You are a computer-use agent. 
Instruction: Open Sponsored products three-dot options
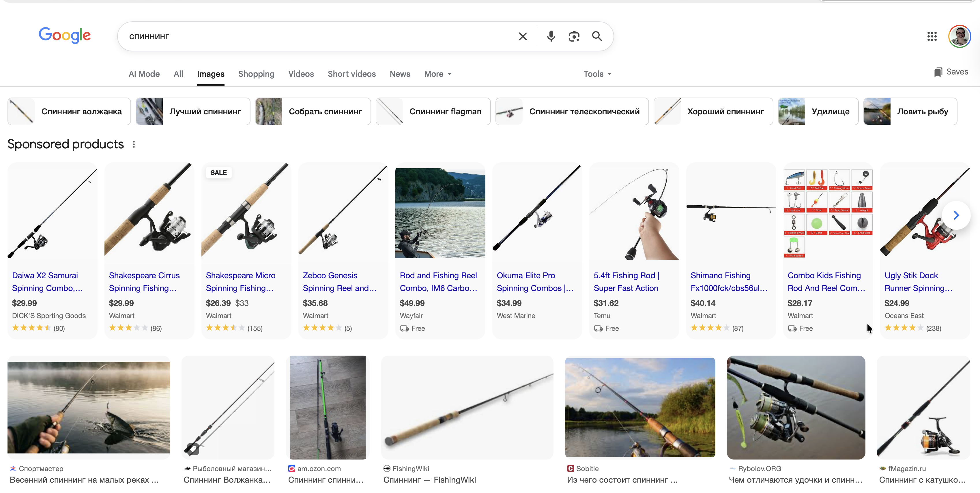134,144
